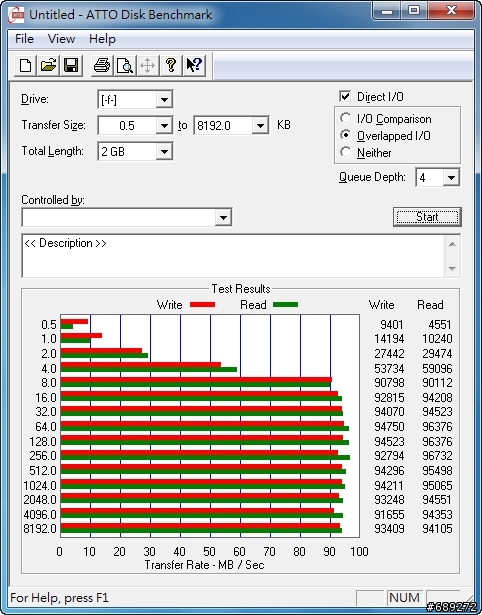Click the read value 95065
The height and width of the screenshot is (615, 482).
coord(437,486)
